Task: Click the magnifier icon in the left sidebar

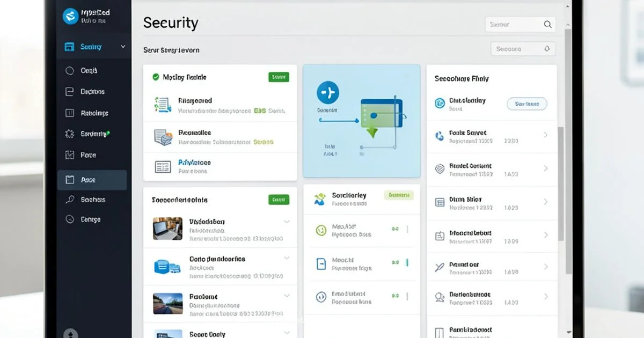Action: tap(69, 200)
